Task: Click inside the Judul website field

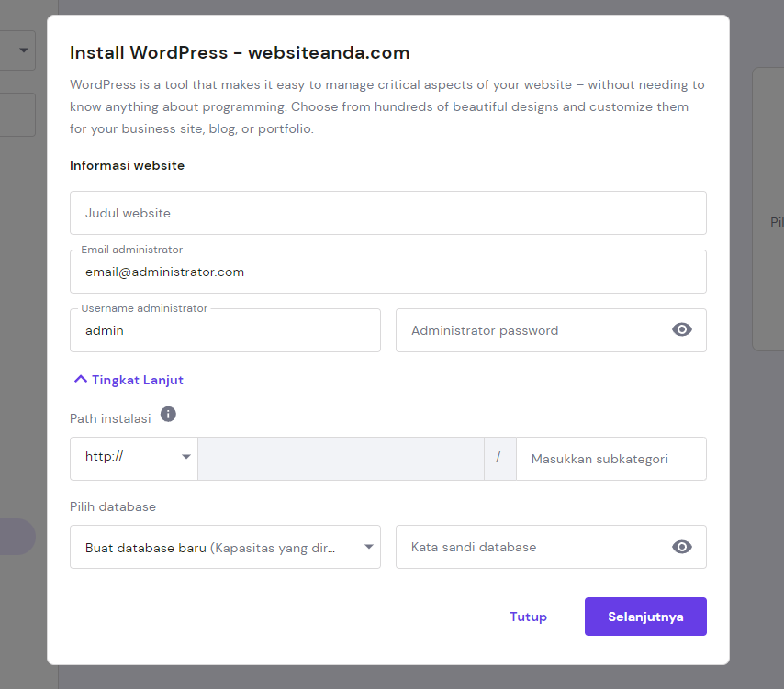Action: coord(387,212)
